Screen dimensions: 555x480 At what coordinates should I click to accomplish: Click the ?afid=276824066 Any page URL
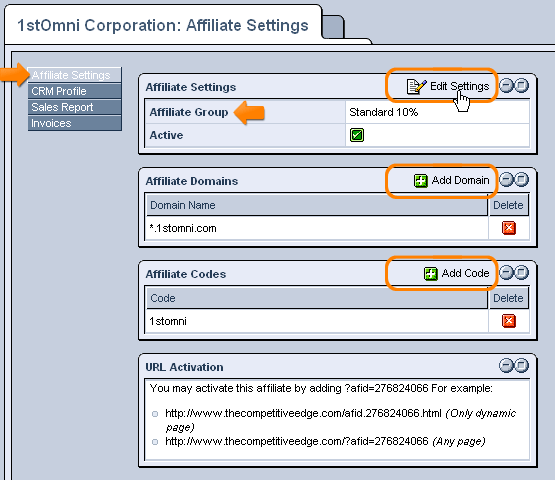tap(297, 441)
